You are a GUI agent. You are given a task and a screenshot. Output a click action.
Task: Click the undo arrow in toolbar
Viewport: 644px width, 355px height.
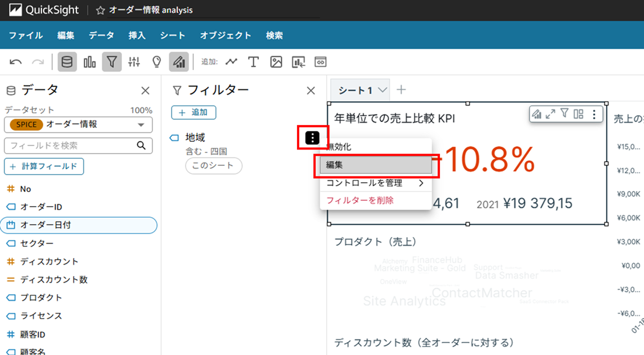[x=16, y=62]
